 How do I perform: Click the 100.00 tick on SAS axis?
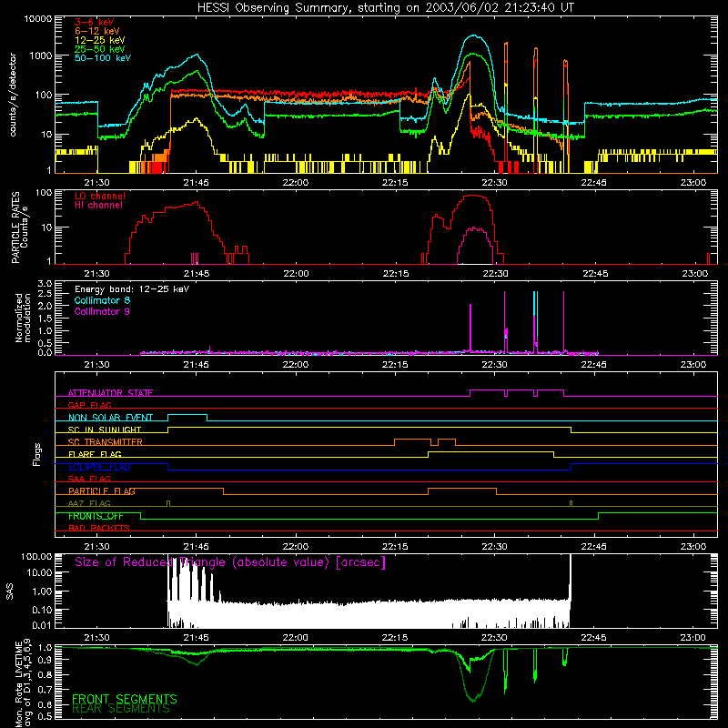(x=36, y=556)
